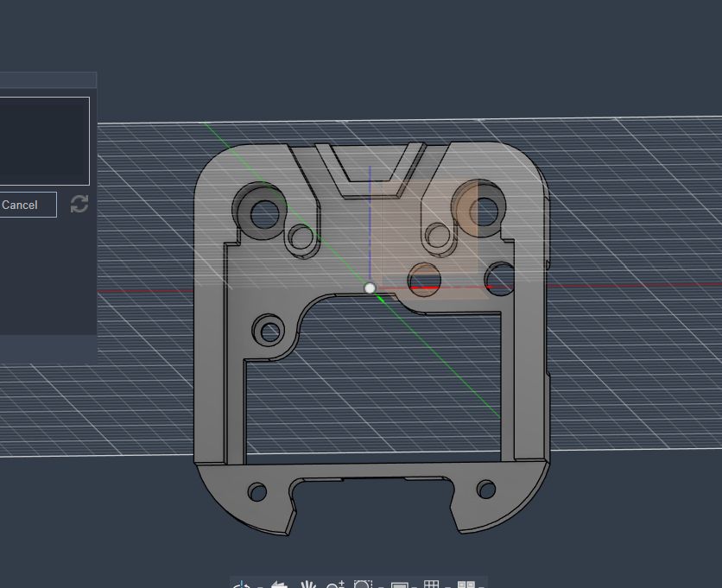Select the white origin point on model
722x588 pixels.
tap(370, 288)
